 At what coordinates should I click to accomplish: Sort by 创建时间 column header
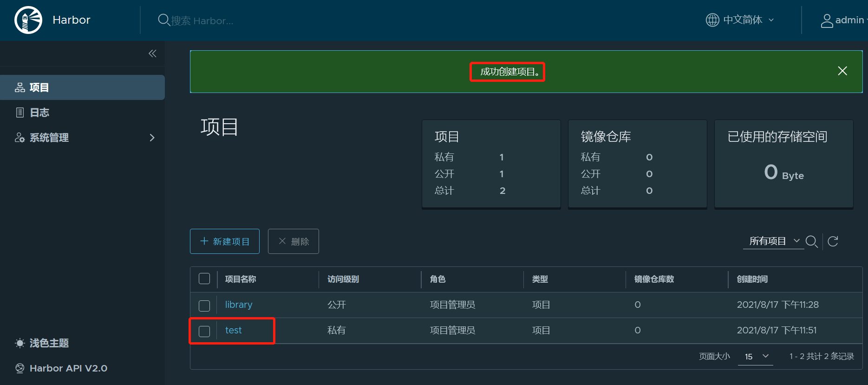click(752, 279)
